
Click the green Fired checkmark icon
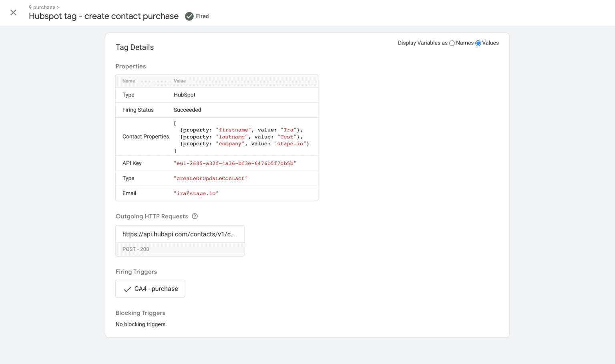[x=189, y=16]
